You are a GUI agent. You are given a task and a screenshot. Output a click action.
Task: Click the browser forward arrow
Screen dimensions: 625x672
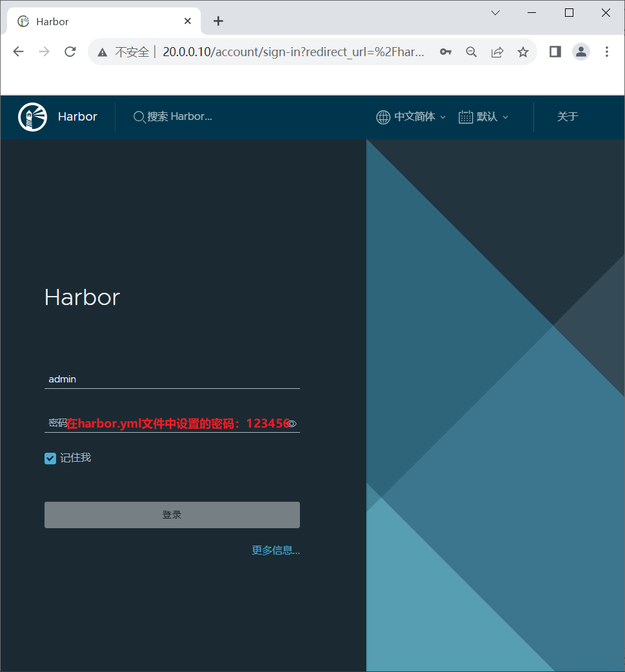tap(44, 52)
